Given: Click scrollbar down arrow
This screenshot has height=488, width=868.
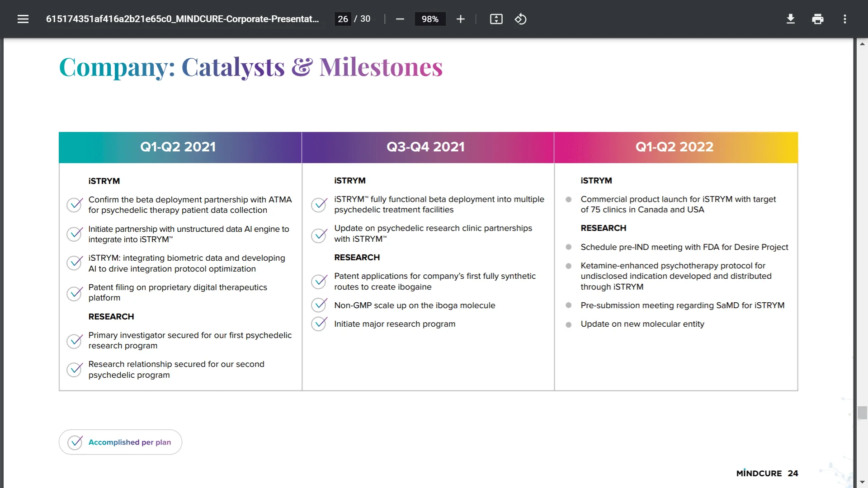Looking at the screenshot, I should coord(862,483).
